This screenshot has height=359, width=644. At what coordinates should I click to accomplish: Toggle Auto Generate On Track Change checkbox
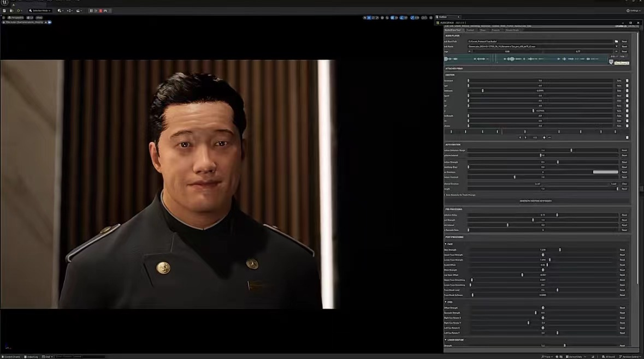(x=445, y=195)
